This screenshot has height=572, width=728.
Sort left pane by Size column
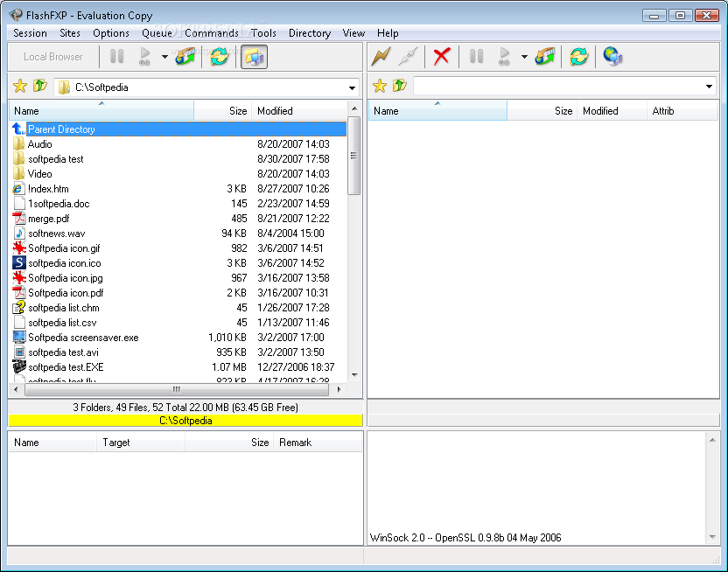[x=223, y=111]
